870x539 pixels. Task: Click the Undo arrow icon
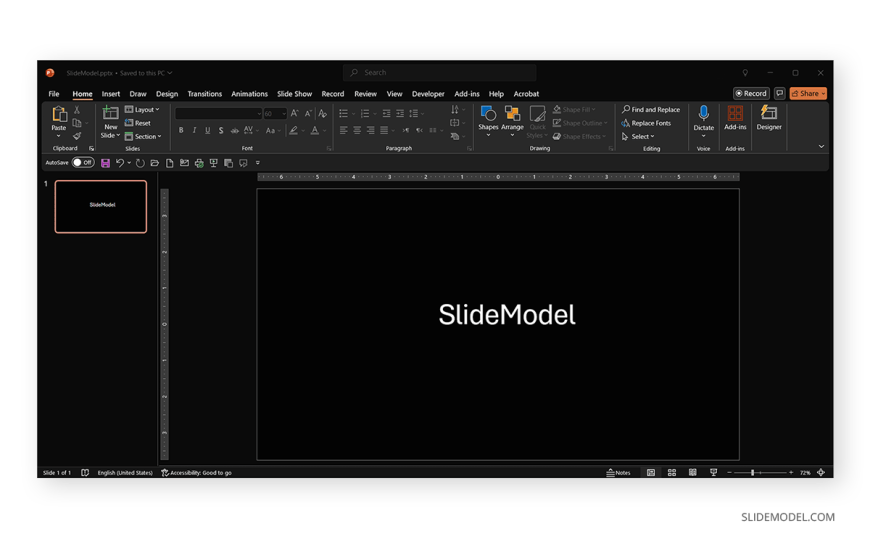pos(120,163)
